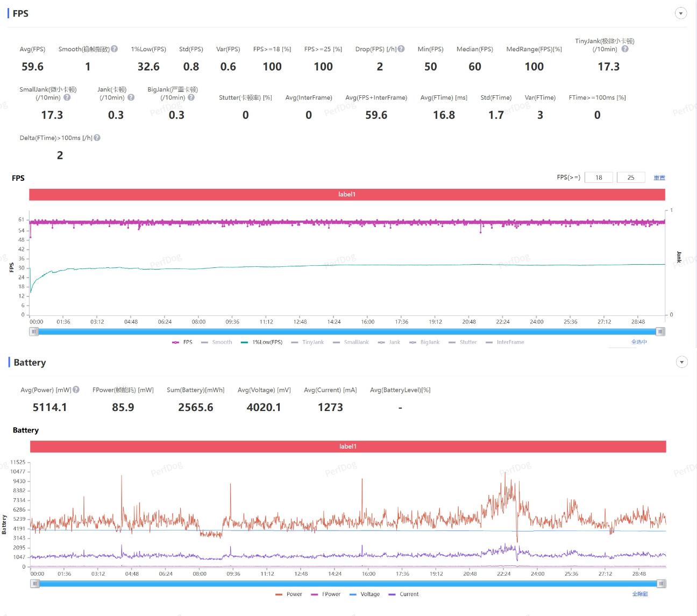Click help icon beside Delta(FTime)>100ms

point(97,138)
